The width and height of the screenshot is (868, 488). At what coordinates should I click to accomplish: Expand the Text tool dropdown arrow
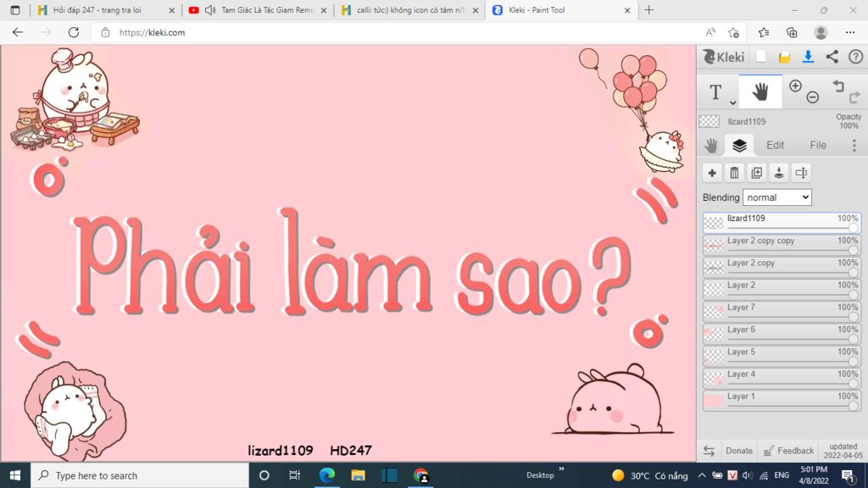pos(732,103)
